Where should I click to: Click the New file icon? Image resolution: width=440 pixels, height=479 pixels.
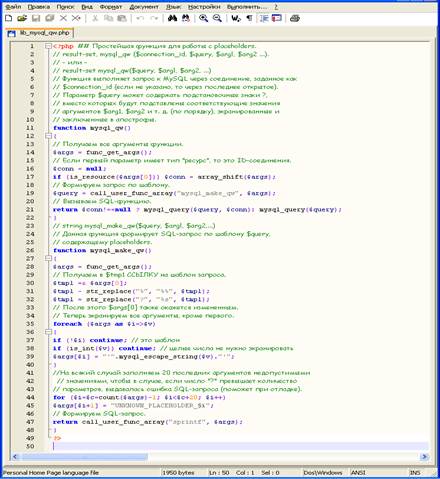tap(8, 18)
